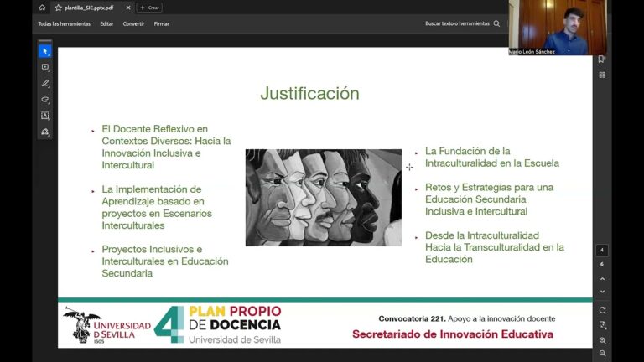The width and height of the screenshot is (644, 362).
Task: Open the Firmar menu
Action: (161, 23)
